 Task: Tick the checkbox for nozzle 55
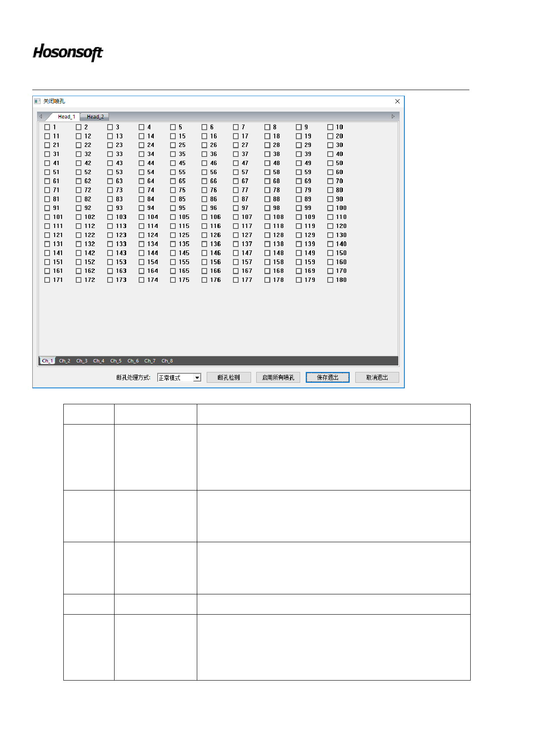point(173,172)
